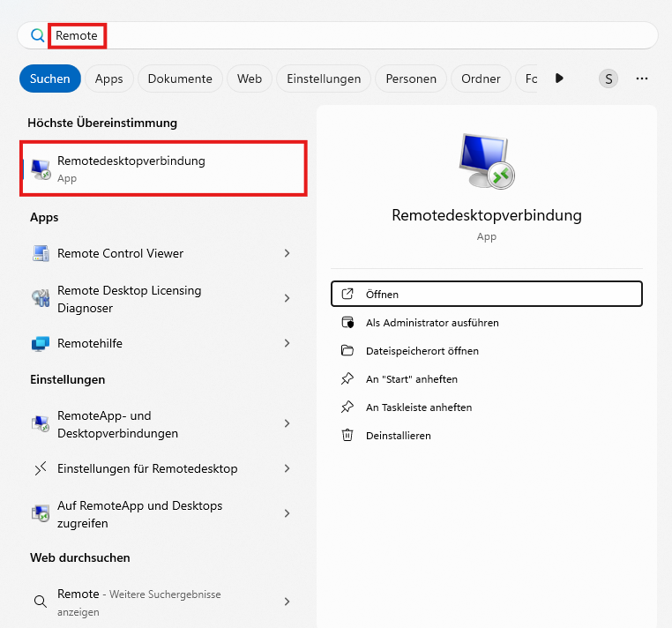Open Remote Control Viewer result
Viewport: 672px width, 628px height.
tap(161, 253)
